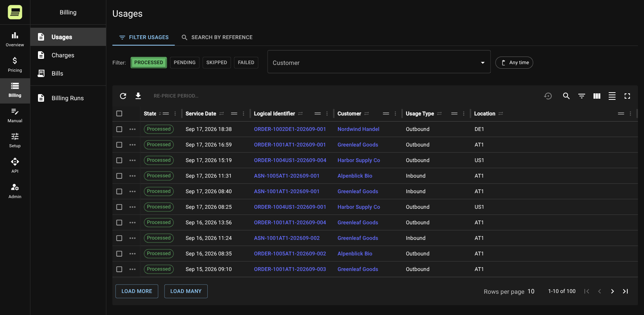Click the LOAD MORE button
This screenshot has width=644, height=315.
coord(137,291)
